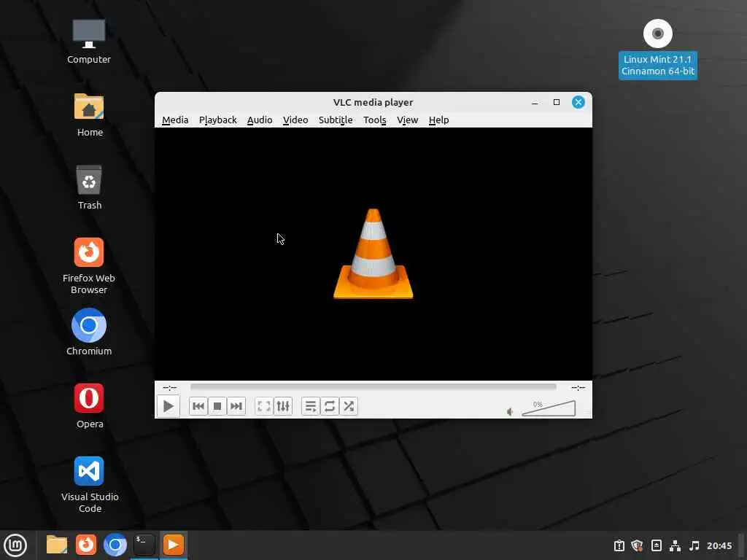Stop playback in VLC
Image resolution: width=747 pixels, height=560 pixels.
pyautogui.click(x=217, y=406)
